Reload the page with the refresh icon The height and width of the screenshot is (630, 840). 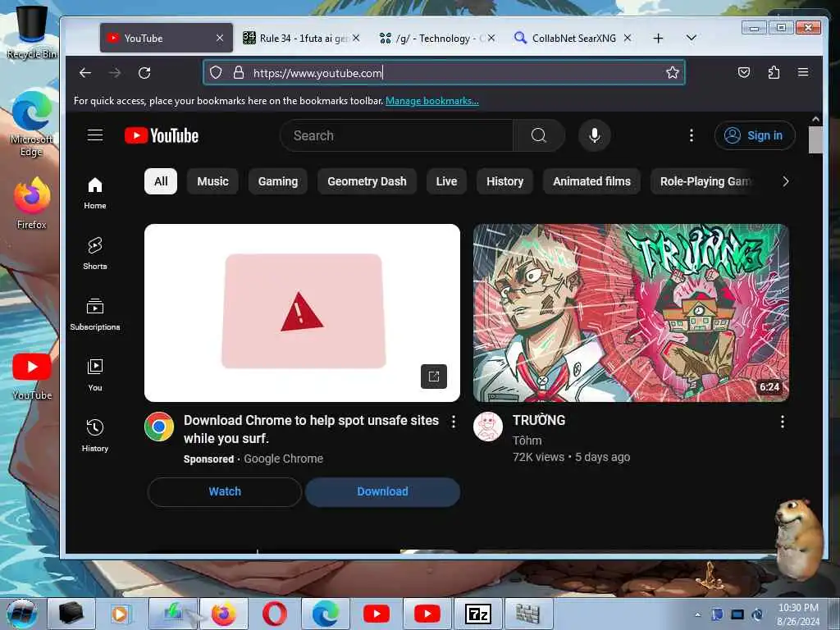(x=144, y=72)
